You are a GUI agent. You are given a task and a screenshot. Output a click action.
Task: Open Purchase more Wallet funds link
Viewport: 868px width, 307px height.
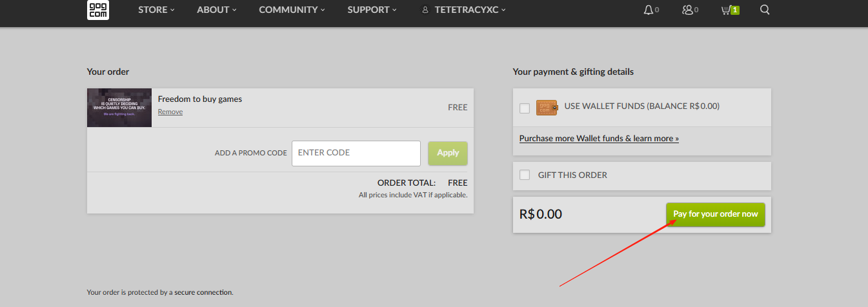(599, 139)
